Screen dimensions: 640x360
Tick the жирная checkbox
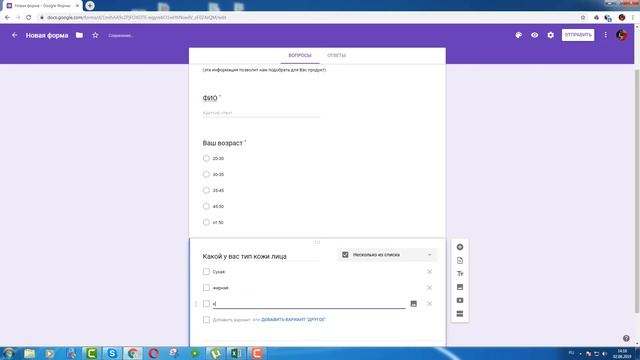[206, 288]
